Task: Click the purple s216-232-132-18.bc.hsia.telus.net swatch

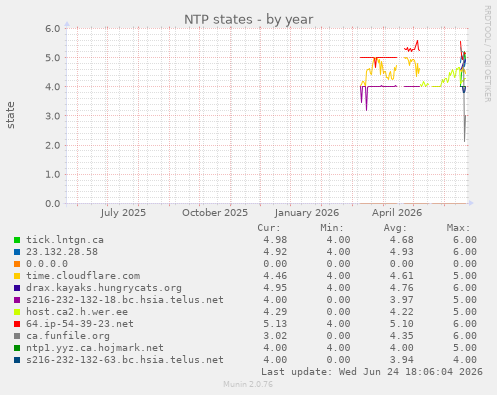Action: [17, 300]
